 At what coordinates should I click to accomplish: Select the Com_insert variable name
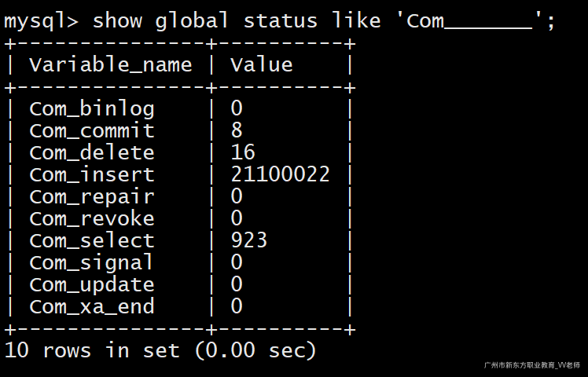pos(92,174)
